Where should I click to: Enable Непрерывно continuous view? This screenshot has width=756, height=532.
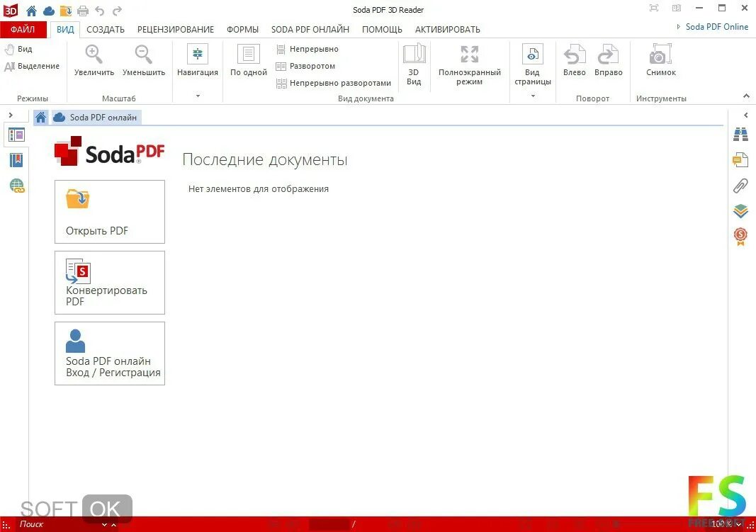point(307,49)
